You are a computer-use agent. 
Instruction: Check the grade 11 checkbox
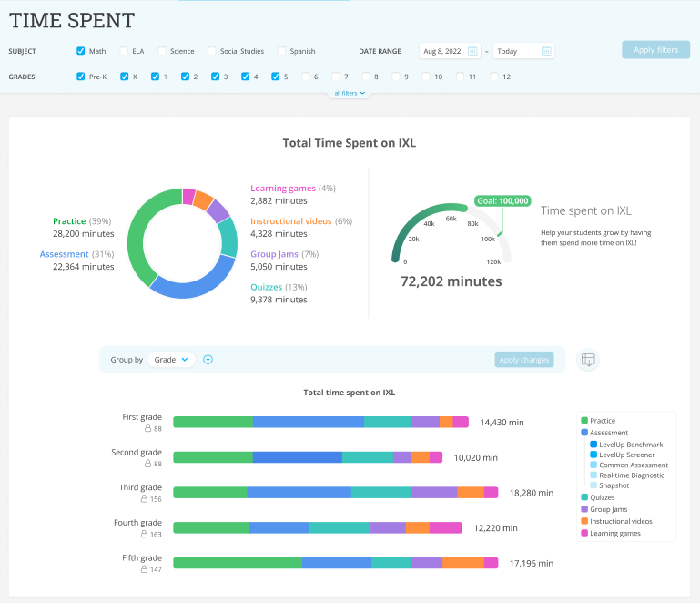[x=461, y=77]
